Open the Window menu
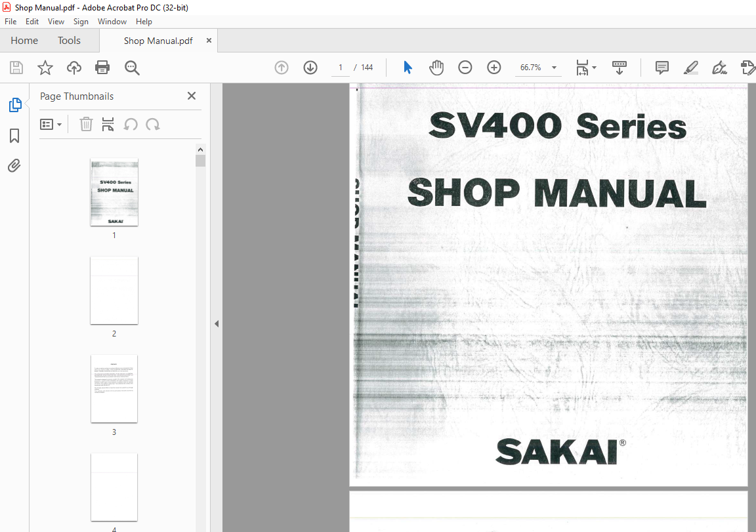 coord(112,21)
